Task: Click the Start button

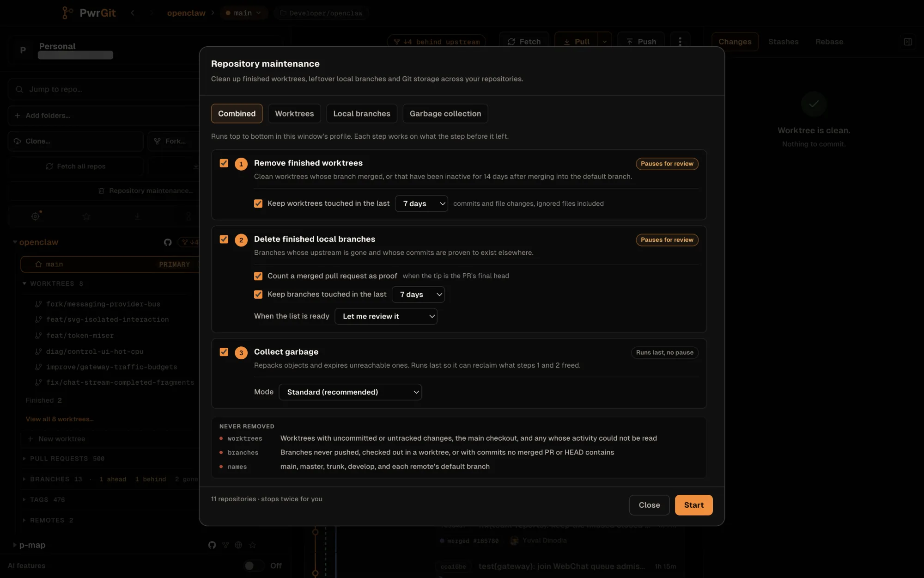Action: pos(694,505)
